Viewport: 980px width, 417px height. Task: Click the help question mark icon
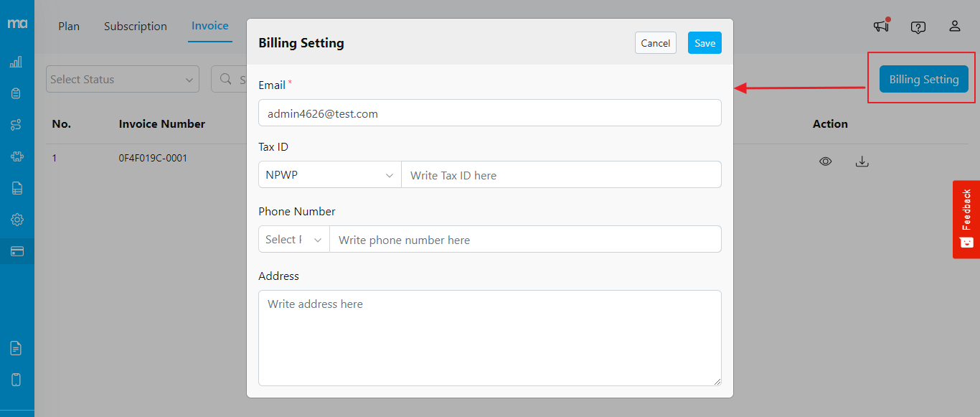click(x=918, y=27)
